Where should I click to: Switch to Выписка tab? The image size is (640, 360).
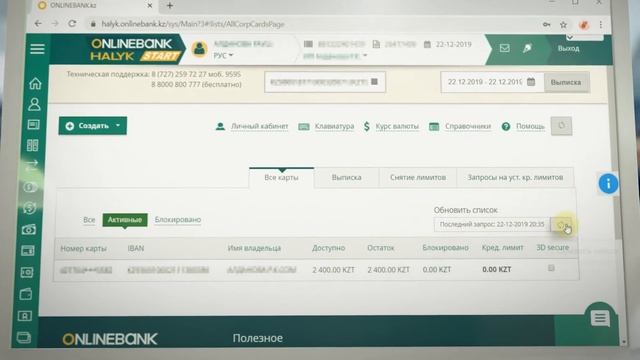[x=346, y=178]
